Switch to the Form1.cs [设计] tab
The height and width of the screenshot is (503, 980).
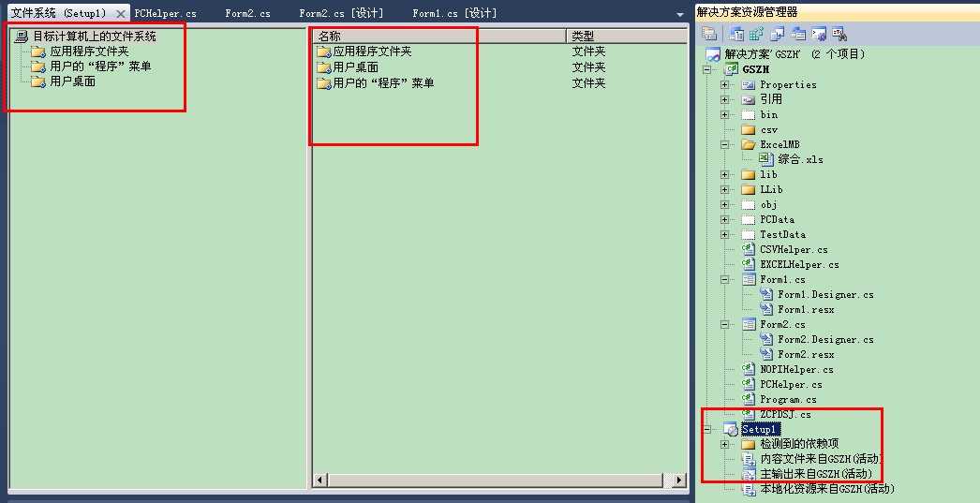click(454, 13)
